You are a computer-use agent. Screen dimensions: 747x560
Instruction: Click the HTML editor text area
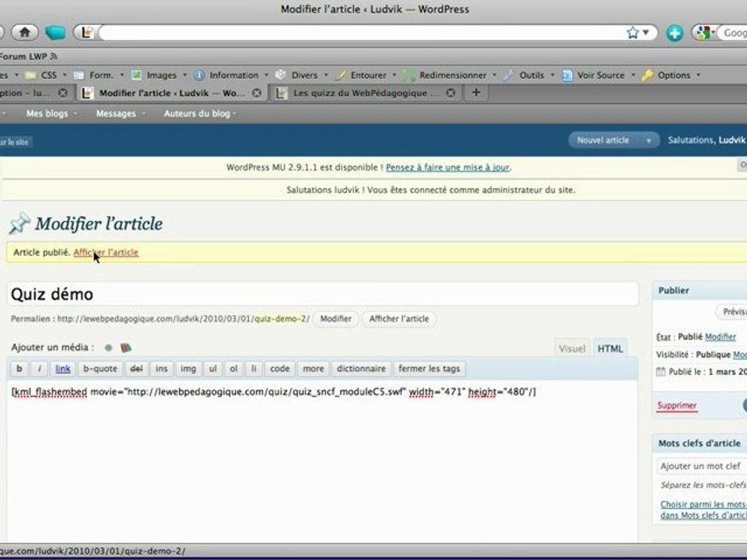pos(322,460)
